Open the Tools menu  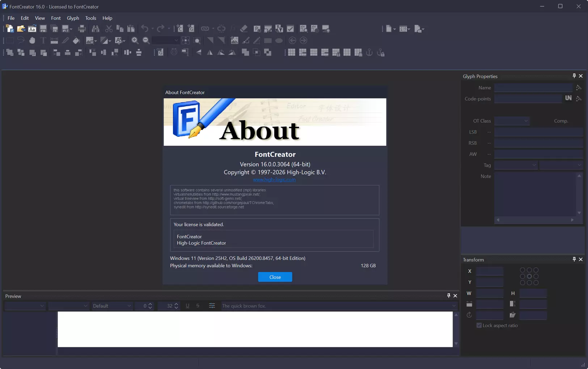coord(90,18)
